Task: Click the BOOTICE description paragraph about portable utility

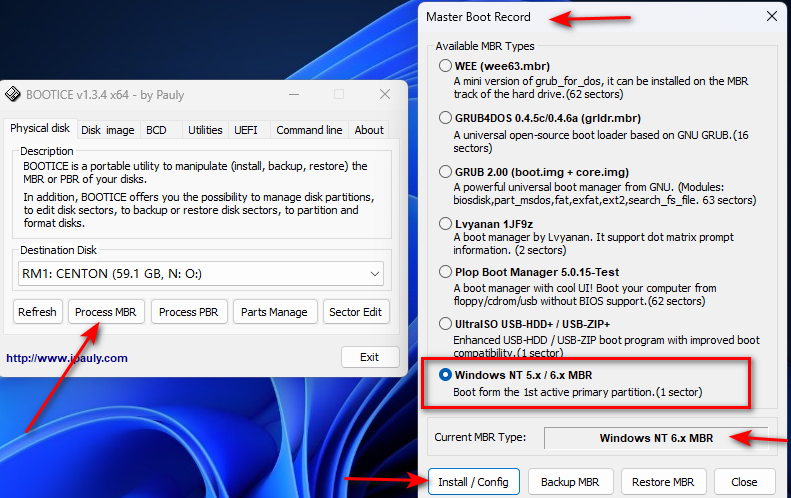Action: click(195, 173)
